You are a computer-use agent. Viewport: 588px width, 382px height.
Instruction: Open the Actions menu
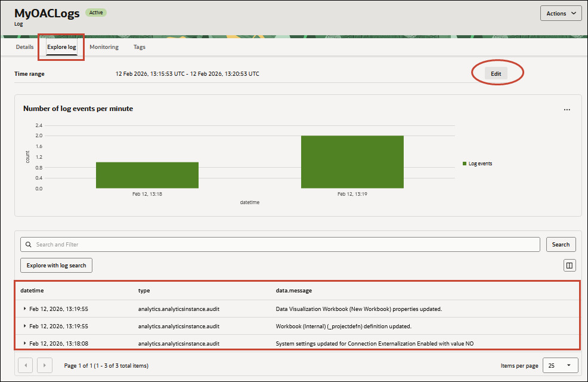560,13
